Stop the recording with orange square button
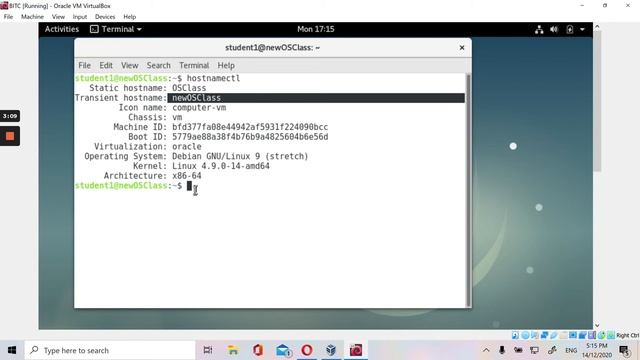Viewport: 640px width, 360px height. [x=10, y=136]
